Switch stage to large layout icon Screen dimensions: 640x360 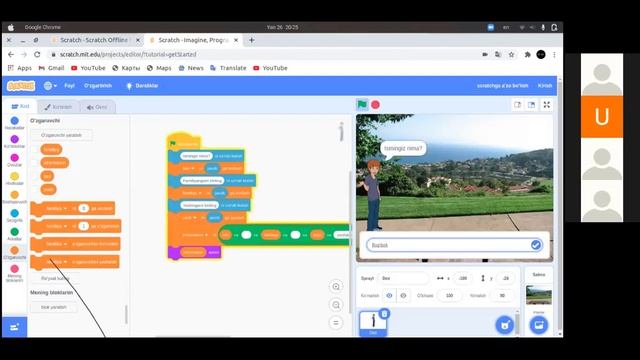point(531,105)
